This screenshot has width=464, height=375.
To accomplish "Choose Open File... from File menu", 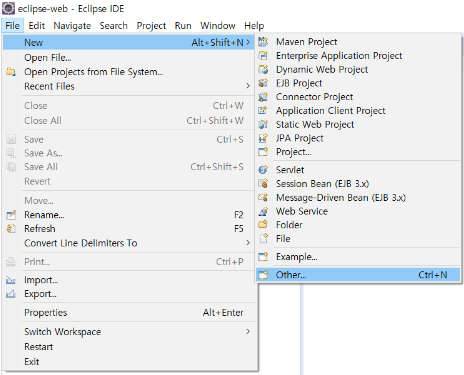I will point(129,58).
